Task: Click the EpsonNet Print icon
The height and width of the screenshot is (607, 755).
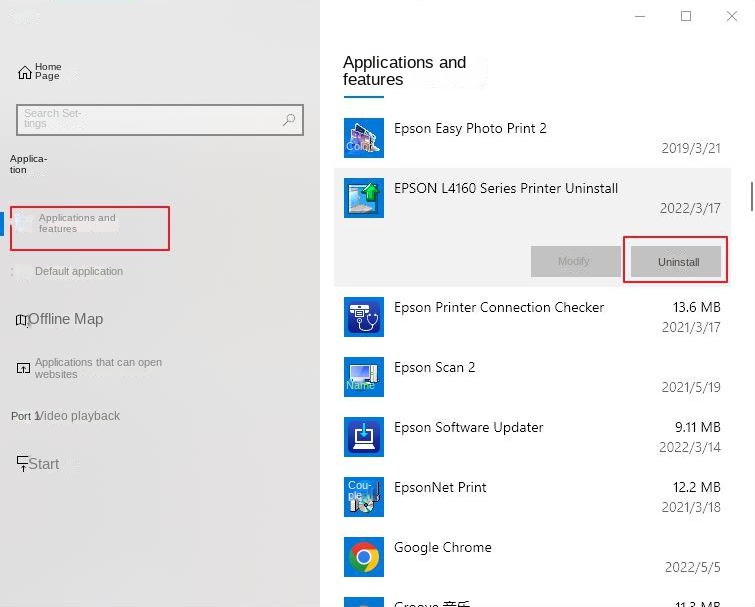Action: (x=363, y=496)
